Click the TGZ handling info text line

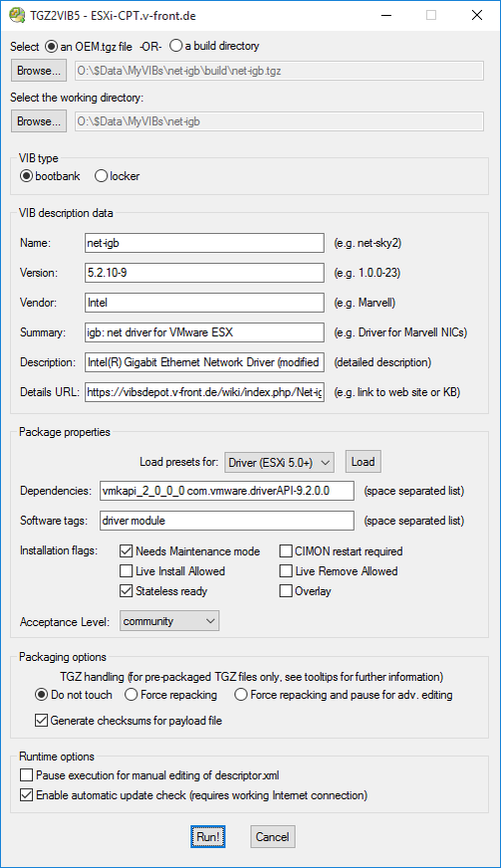click(252, 677)
